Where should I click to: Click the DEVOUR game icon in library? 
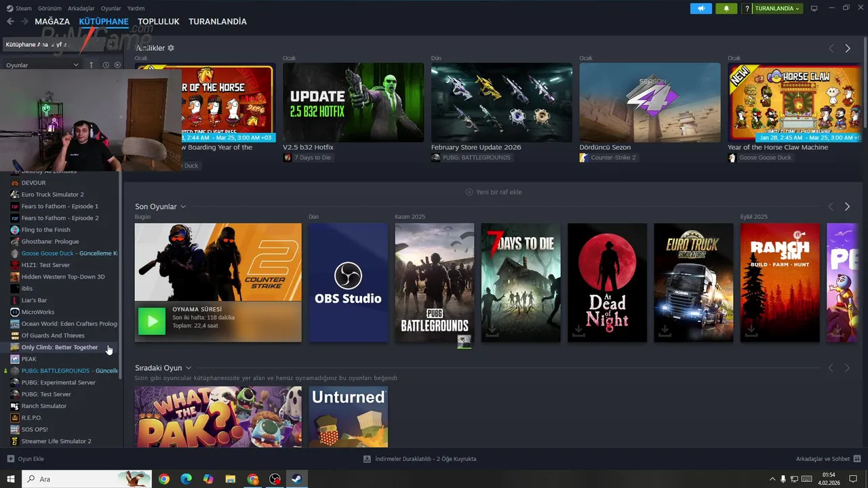15,182
